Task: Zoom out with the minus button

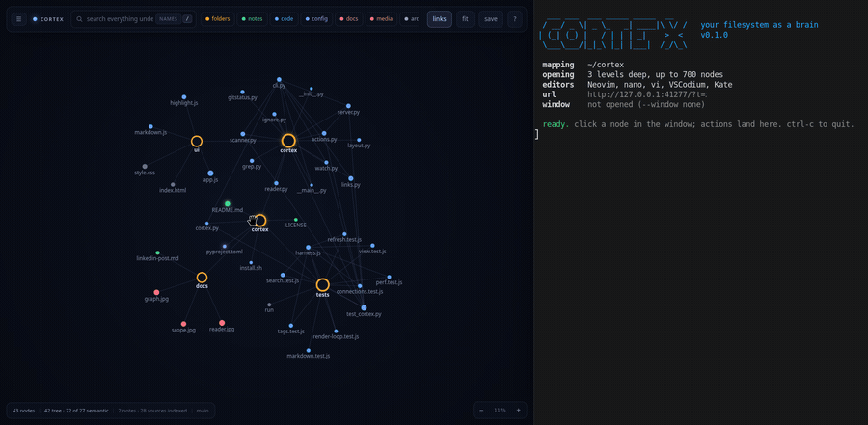Action: pos(481,411)
